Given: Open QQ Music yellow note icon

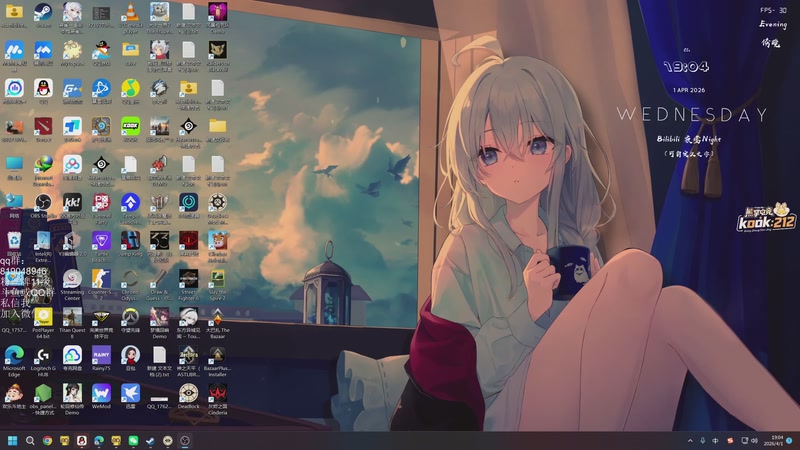Looking at the screenshot, I should [x=131, y=91].
